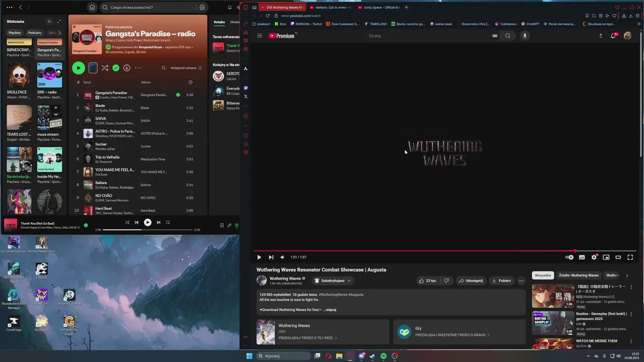
Task: Open Spotify three-dots main menu
Action: pos(10,8)
